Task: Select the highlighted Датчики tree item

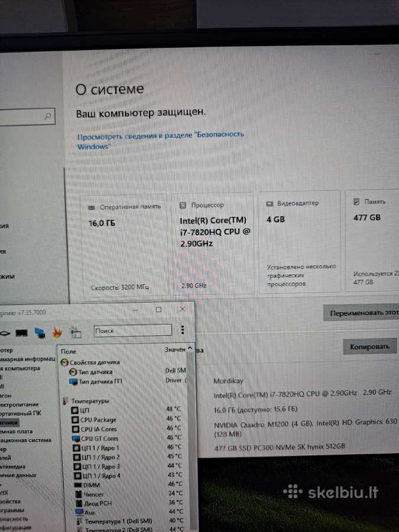Action: 9,423
